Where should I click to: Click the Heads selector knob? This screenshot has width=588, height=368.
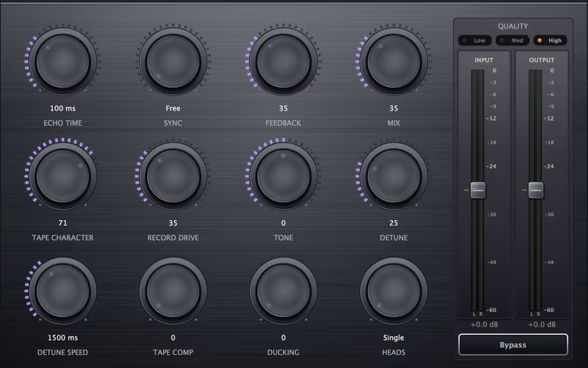pos(393,291)
